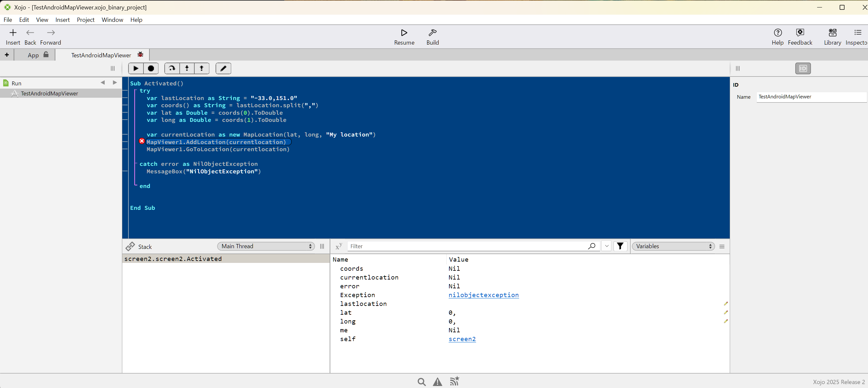Viewport: 868px width, 388px height.
Task: Open the Project menu
Action: click(x=85, y=20)
